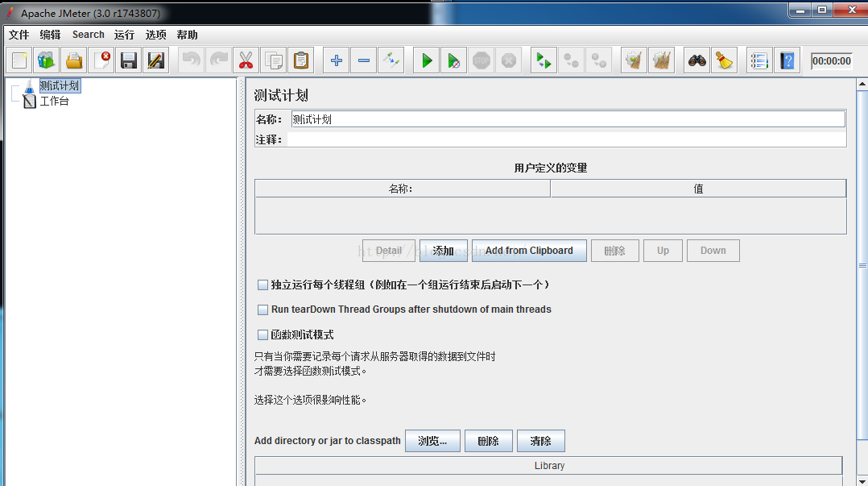The image size is (868, 486).
Task: Click the Shutdown round X icon
Action: (509, 60)
